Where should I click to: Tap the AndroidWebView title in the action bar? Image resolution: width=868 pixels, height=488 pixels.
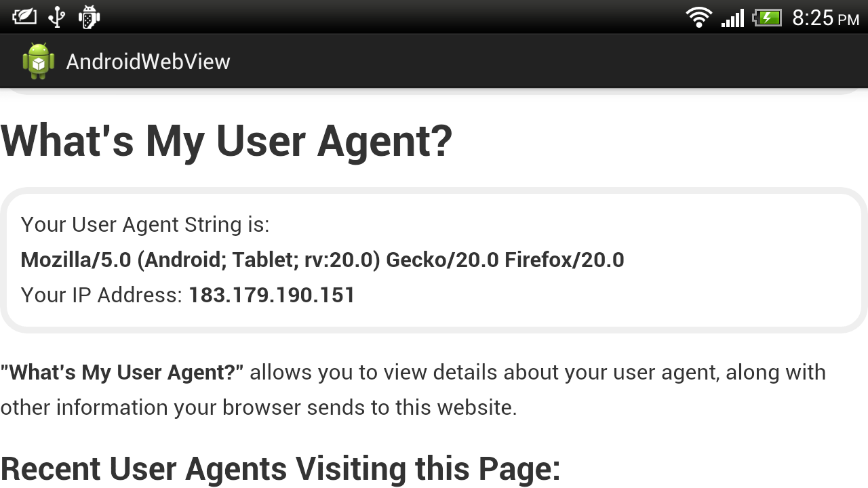[x=147, y=61]
